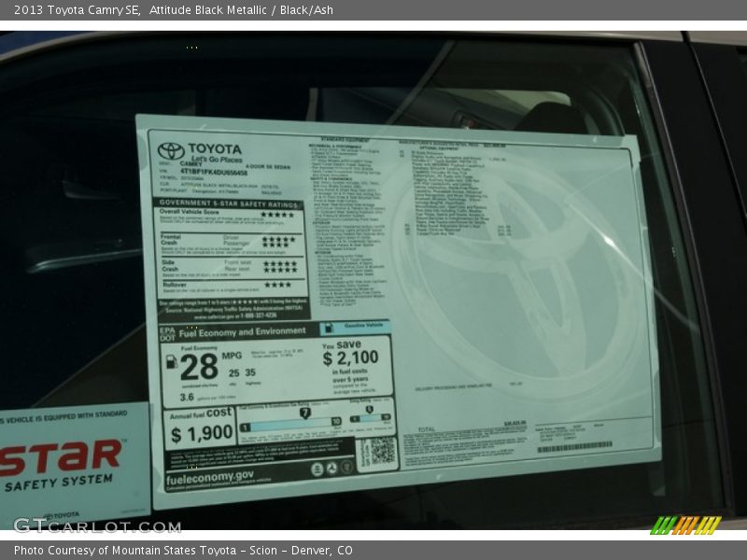Select the Government 5-Star Safety Ratings banner

(229, 203)
